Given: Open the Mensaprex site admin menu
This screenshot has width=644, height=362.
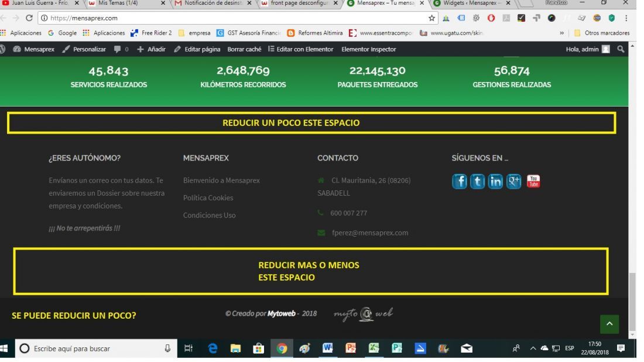Looking at the screenshot, I should pos(34,49).
